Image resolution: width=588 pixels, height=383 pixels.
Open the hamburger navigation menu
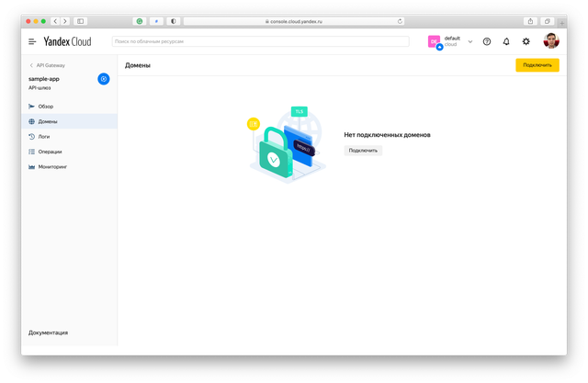pyautogui.click(x=32, y=41)
